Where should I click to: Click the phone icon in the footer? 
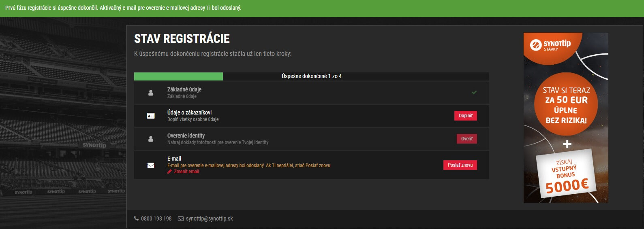coord(136,218)
